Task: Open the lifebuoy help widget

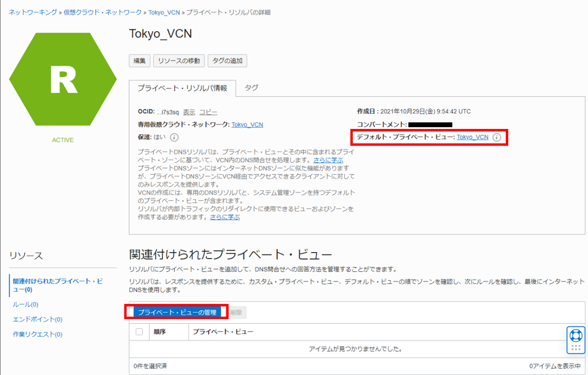Action: tap(576, 336)
